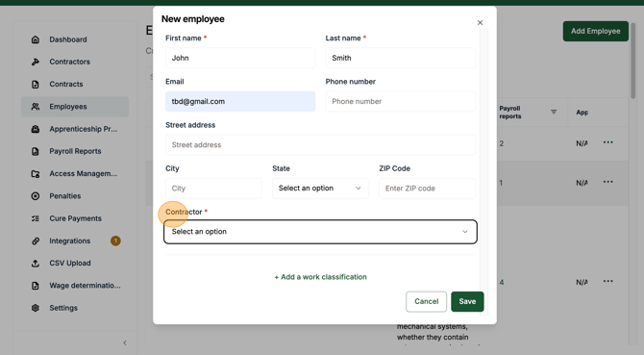Image resolution: width=644 pixels, height=355 pixels.
Task: Click the Settings gear icon
Action: [x=36, y=308]
